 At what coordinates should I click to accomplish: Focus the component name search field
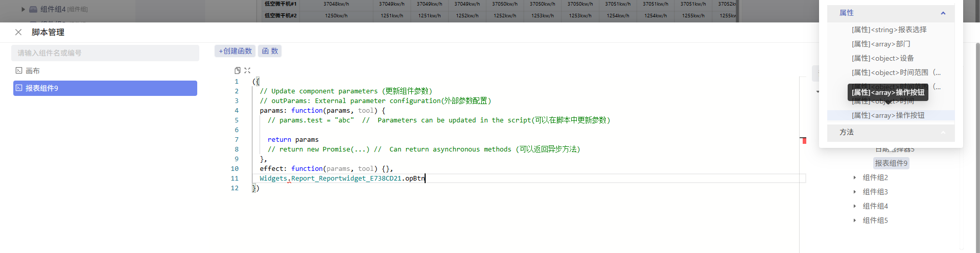click(x=105, y=53)
